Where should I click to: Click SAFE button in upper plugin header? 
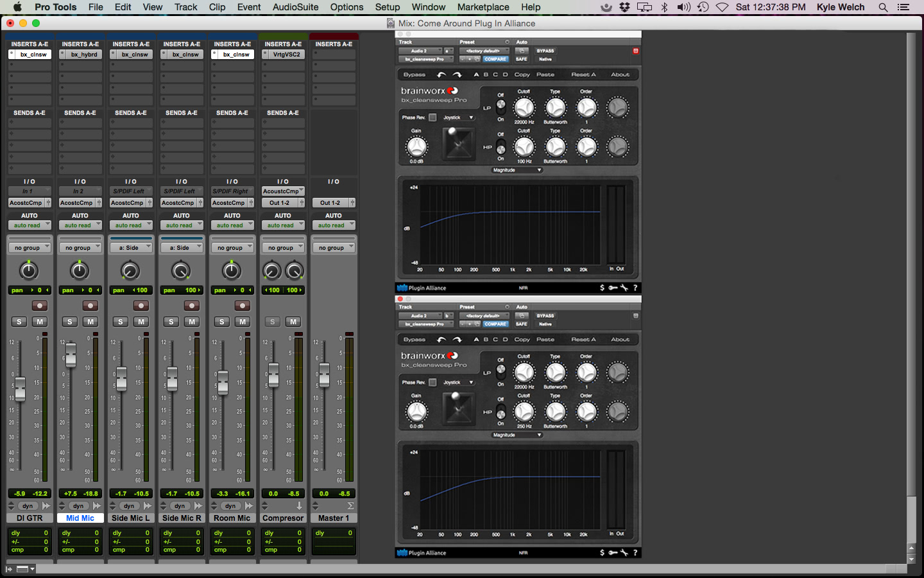coord(521,59)
